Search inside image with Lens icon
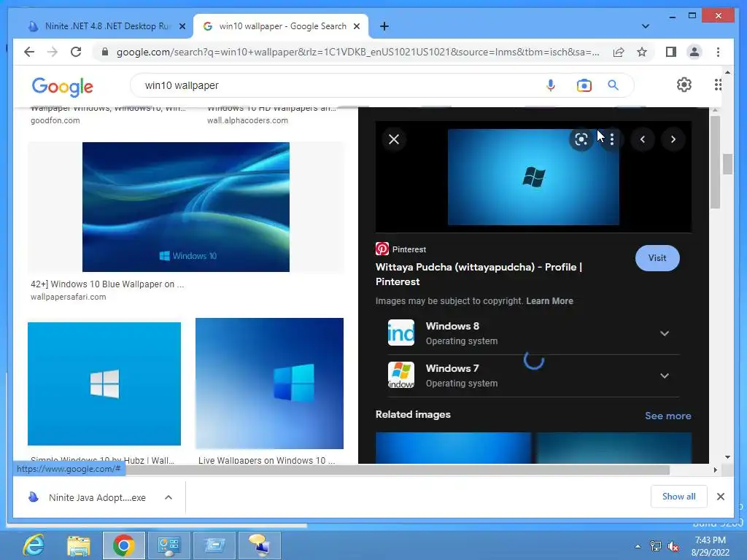The width and height of the screenshot is (747, 560). pos(581,139)
